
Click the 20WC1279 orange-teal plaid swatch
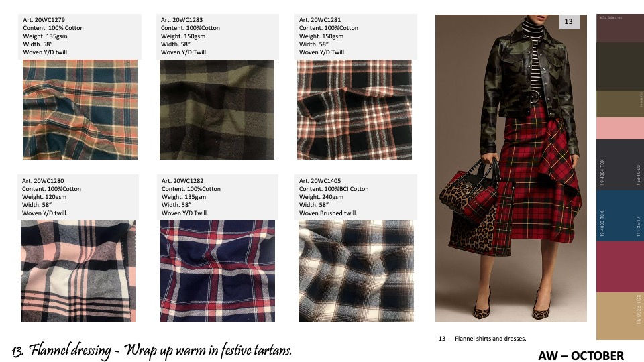pyautogui.click(x=80, y=109)
